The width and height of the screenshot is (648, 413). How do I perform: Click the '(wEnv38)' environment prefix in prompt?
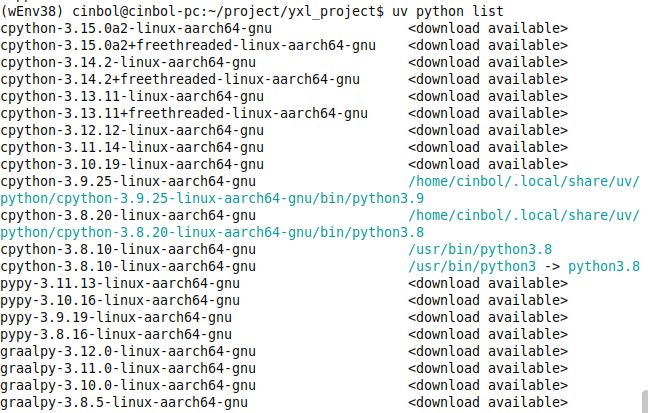point(32,11)
